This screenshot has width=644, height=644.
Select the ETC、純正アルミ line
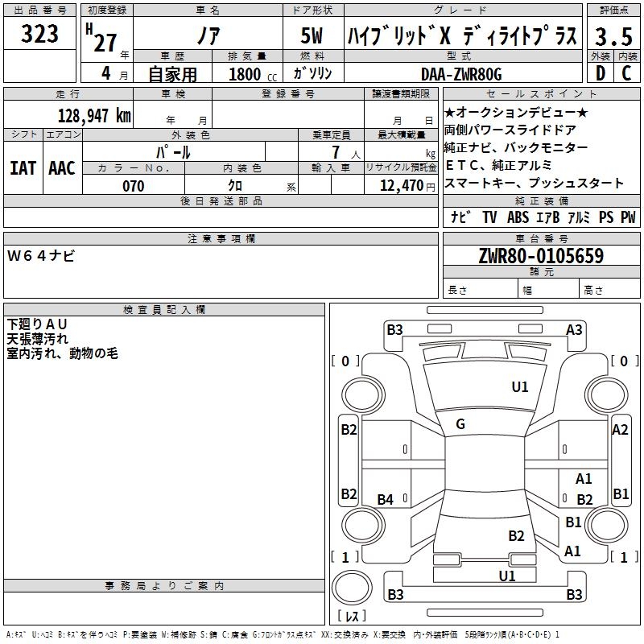pos(497,165)
